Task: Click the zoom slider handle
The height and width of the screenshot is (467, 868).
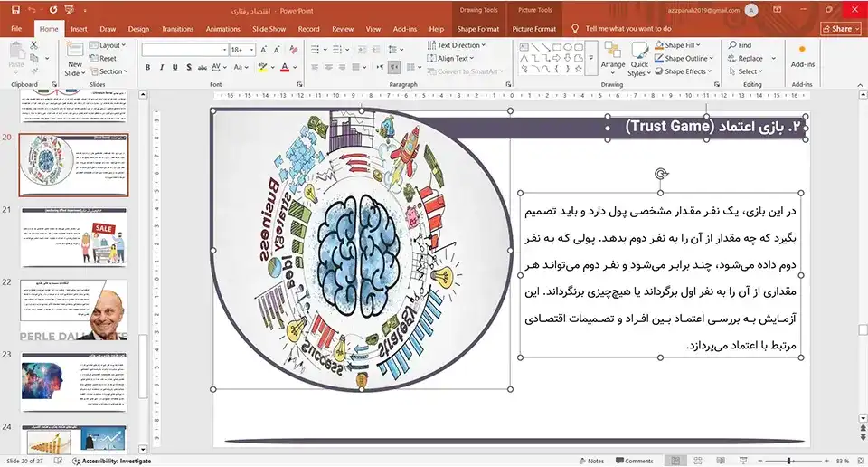Action: coord(788,461)
